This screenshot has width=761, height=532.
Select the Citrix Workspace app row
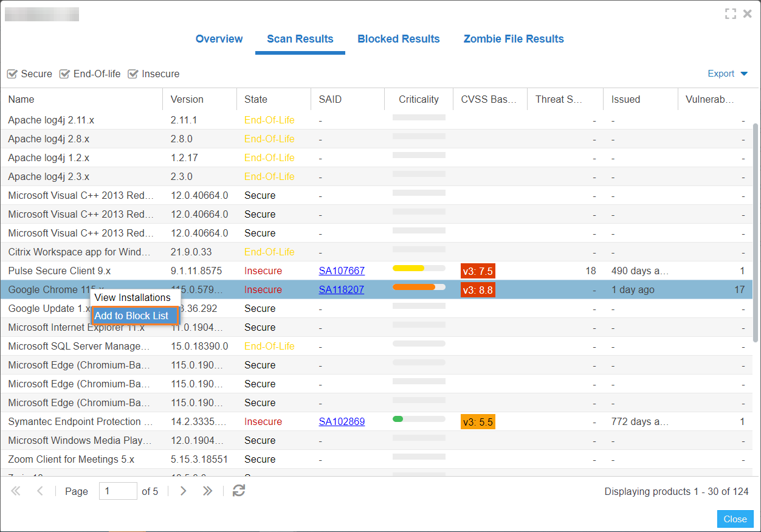tap(376, 252)
